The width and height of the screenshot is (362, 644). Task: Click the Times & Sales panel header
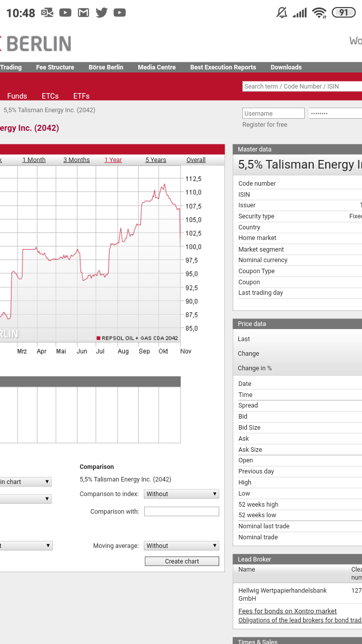(297, 641)
